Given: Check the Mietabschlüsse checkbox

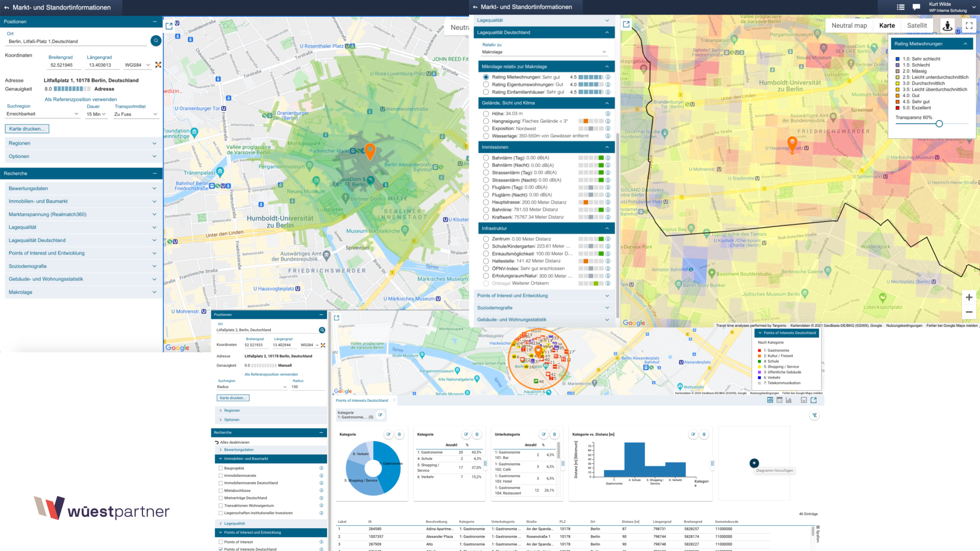Looking at the screenshot, I should 221,490.
